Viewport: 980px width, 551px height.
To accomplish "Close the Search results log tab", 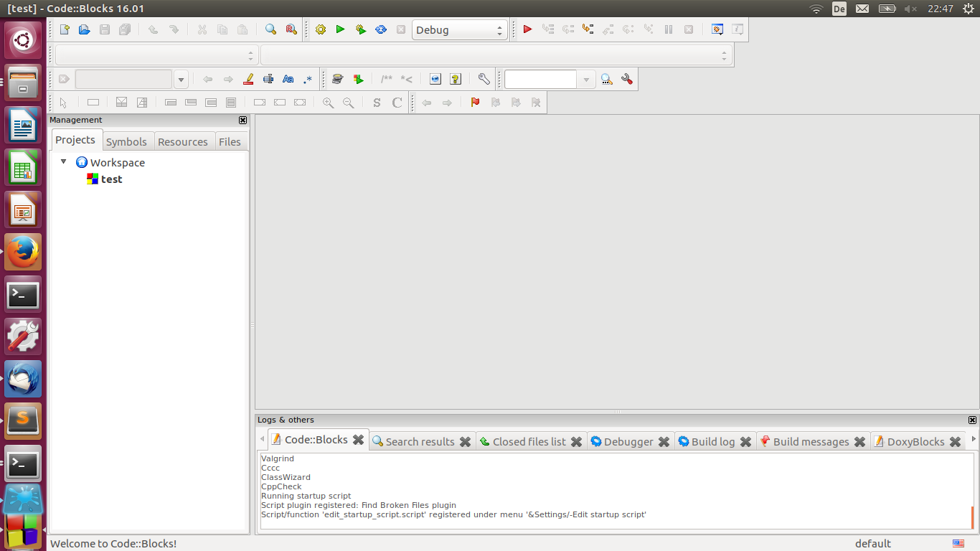I will [x=465, y=441].
